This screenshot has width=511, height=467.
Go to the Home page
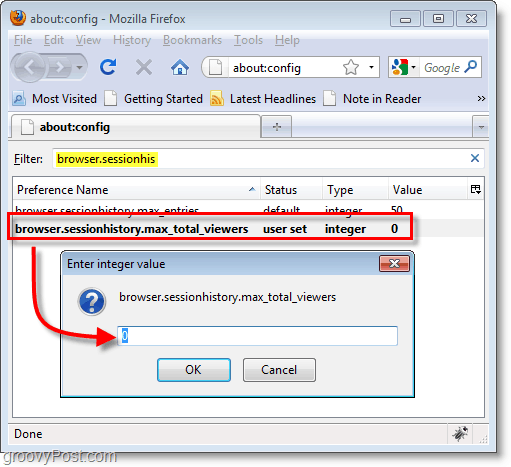coord(180,67)
